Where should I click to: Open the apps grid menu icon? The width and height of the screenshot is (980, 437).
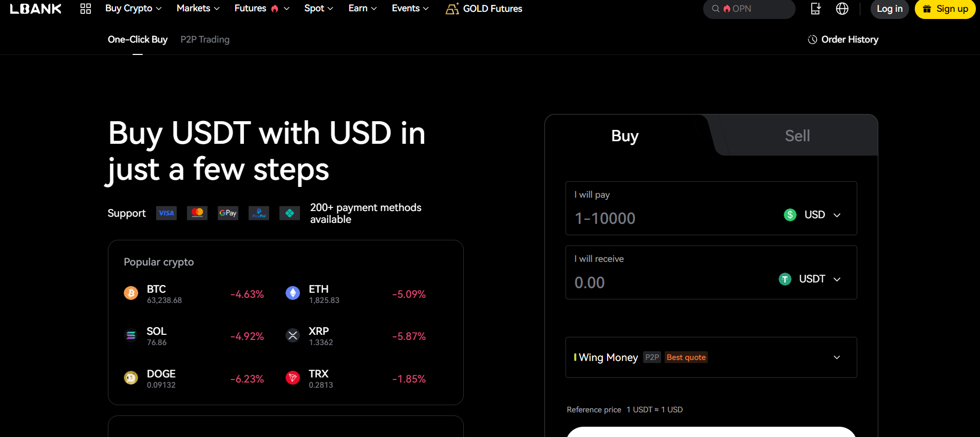tap(86, 9)
